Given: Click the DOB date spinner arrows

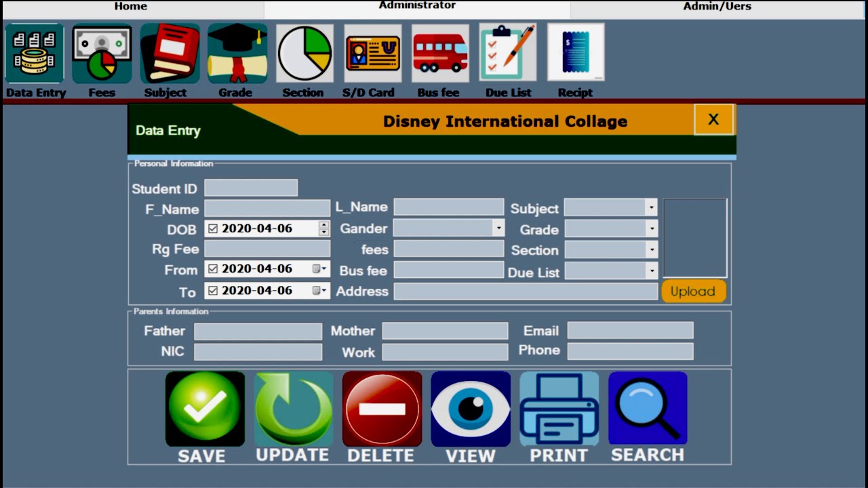Looking at the screenshot, I should tap(324, 229).
